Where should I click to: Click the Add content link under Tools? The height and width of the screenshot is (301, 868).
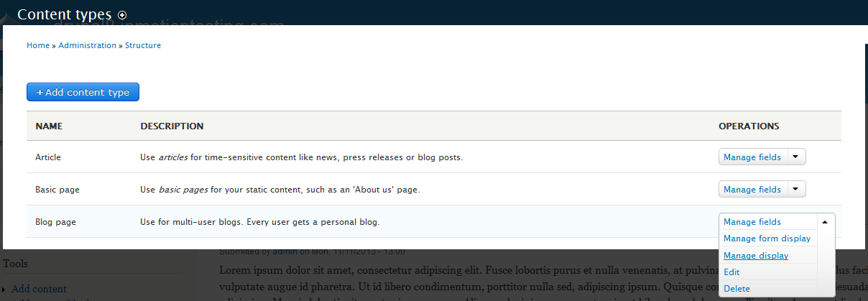[x=39, y=289]
